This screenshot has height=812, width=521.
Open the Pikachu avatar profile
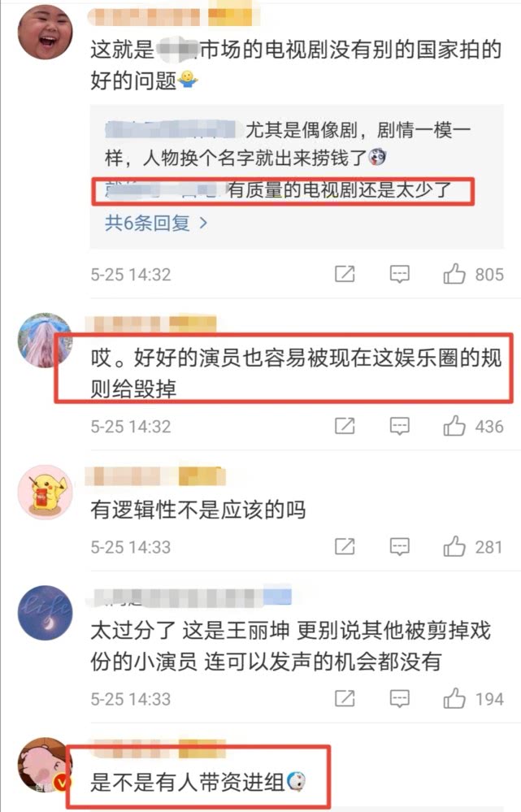[45, 492]
